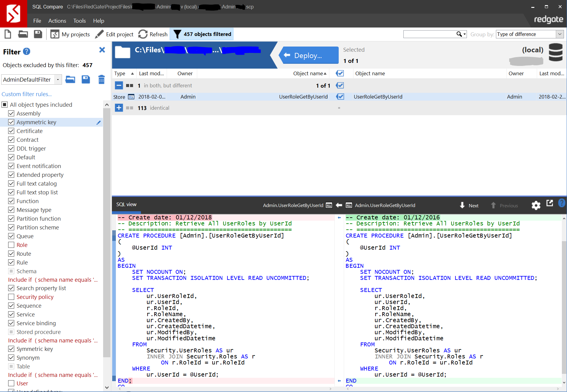Screen dimensions: 567x392
Task: Enable the Security policy checkbox
Action: point(11,297)
